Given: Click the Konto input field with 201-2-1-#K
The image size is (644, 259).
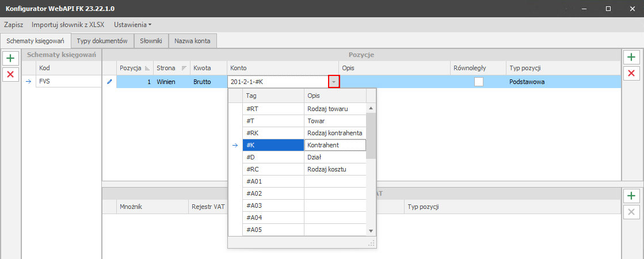Looking at the screenshot, I should click(x=277, y=82).
